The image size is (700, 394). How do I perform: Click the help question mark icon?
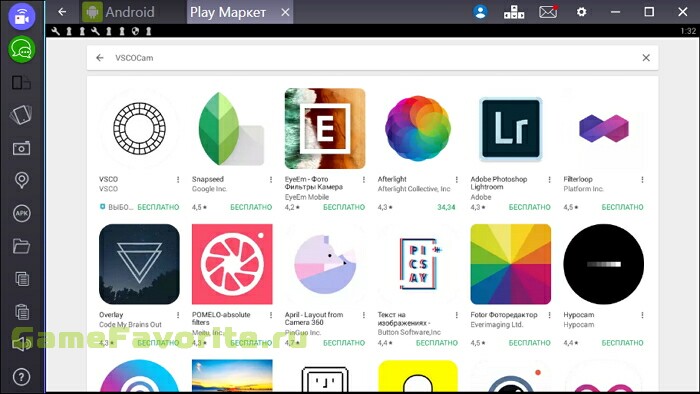pos(21,377)
